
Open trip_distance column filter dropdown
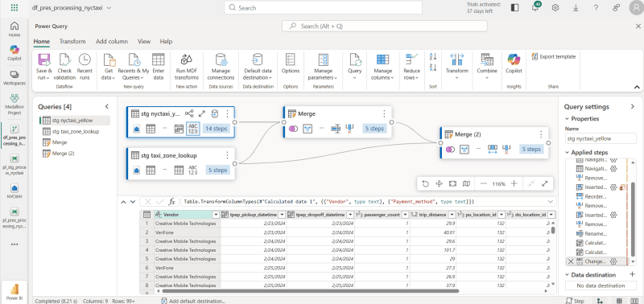(x=452, y=215)
